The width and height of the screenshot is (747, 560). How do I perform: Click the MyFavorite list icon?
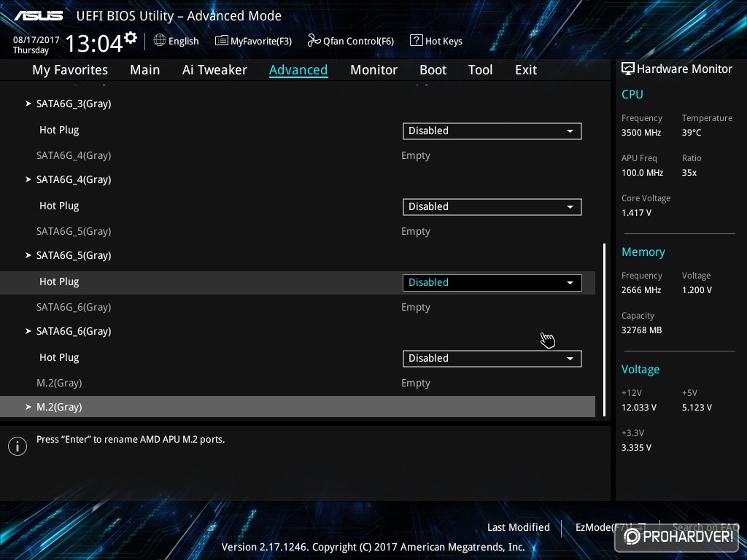click(222, 41)
